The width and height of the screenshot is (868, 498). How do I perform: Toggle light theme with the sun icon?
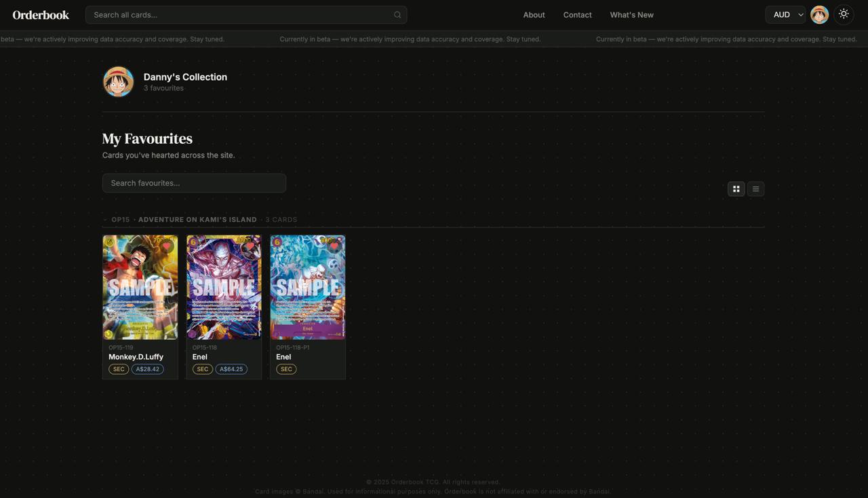point(844,14)
